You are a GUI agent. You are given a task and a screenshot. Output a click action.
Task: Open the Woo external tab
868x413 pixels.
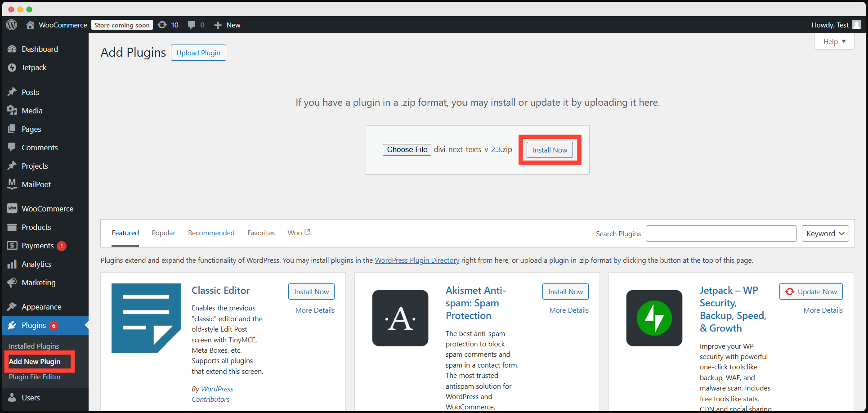[x=299, y=233]
